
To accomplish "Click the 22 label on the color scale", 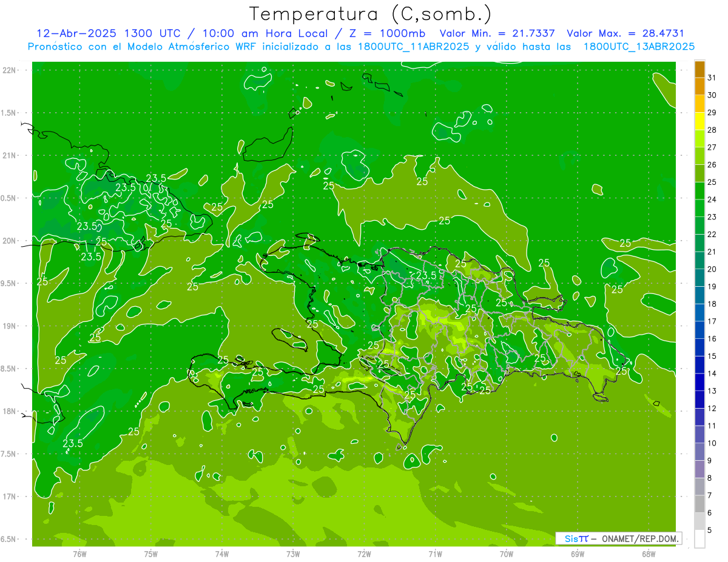I will coord(712,234).
